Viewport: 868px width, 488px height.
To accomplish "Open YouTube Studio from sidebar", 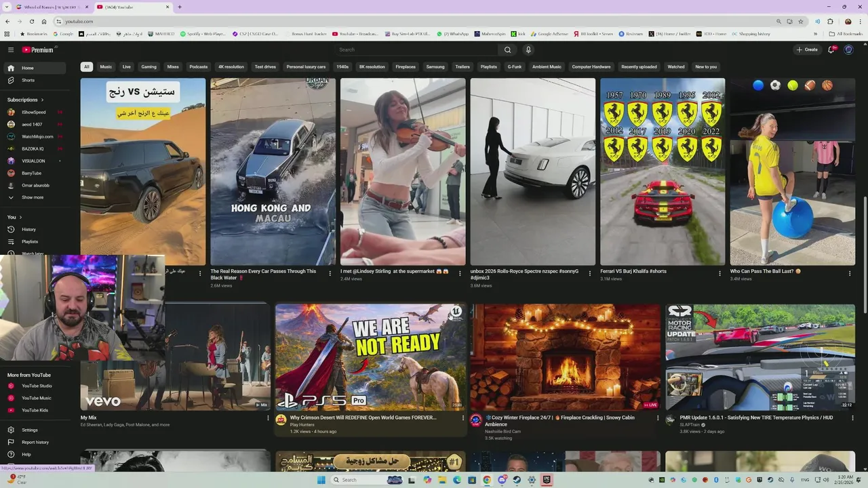I will pos(36,386).
